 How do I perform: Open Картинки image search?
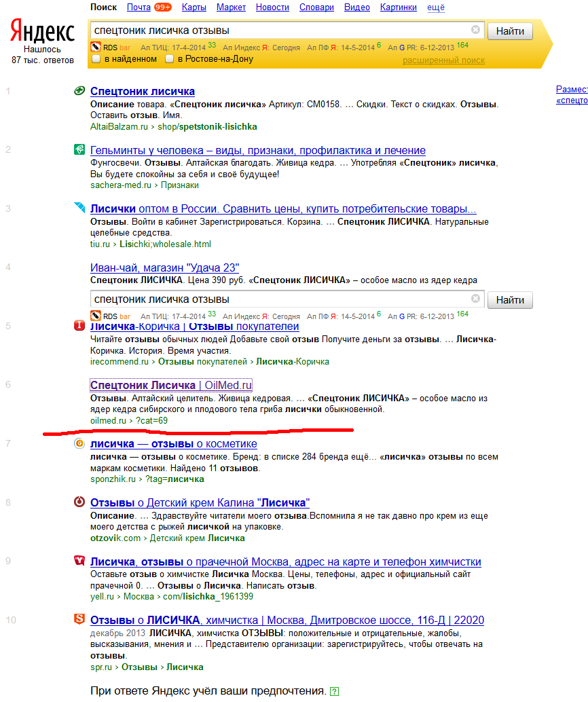pyautogui.click(x=398, y=7)
